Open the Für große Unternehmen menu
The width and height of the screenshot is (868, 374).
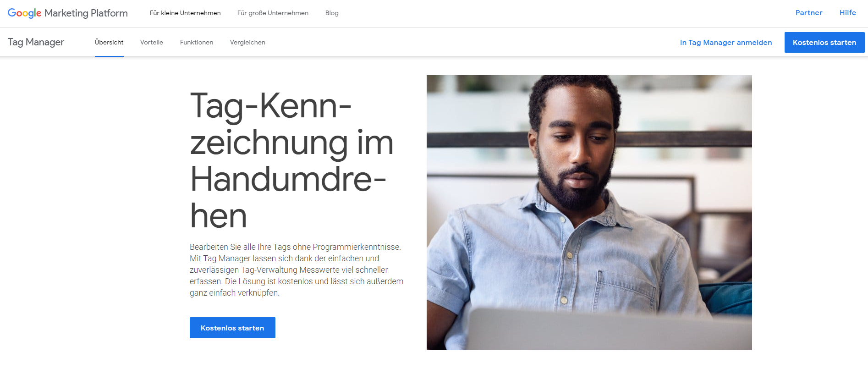point(273,13)
